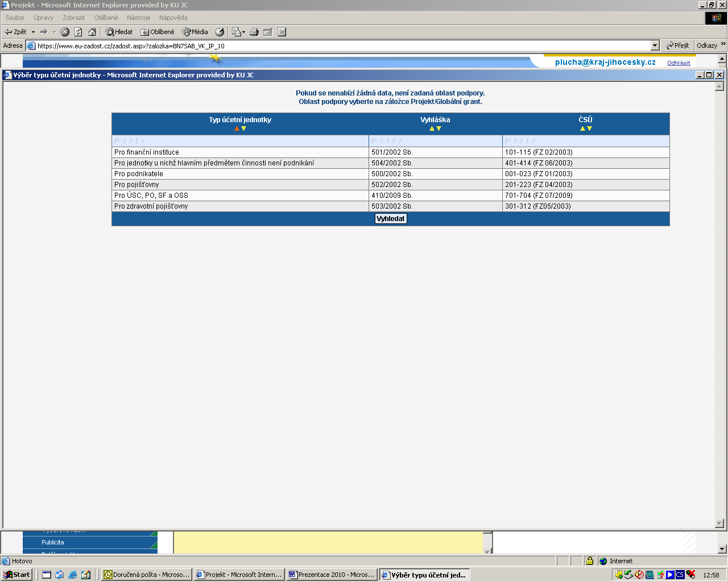This screenshot has height=582, width=728.
Task: Switch to Doručená pošta taskbar window
Action: coord(147,575)
